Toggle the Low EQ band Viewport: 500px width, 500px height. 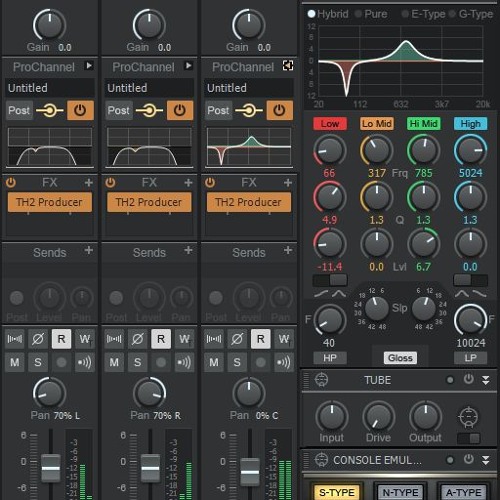(x=330, y=124)
